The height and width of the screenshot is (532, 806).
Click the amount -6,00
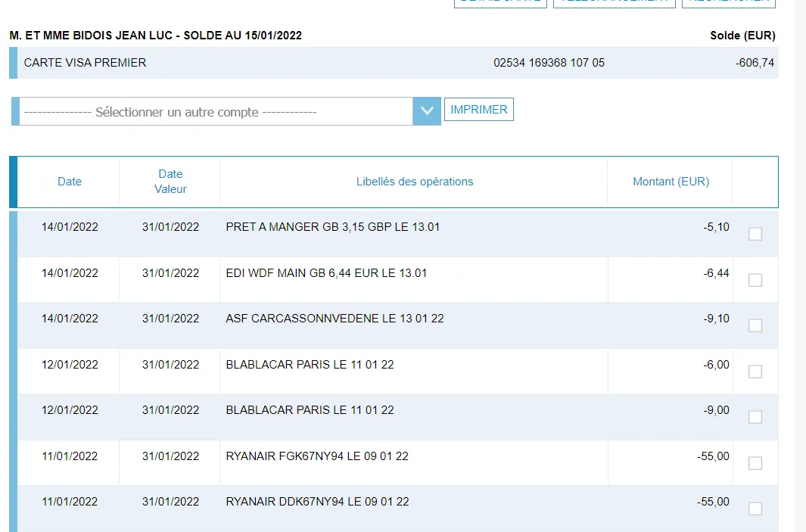coord(716,365)
